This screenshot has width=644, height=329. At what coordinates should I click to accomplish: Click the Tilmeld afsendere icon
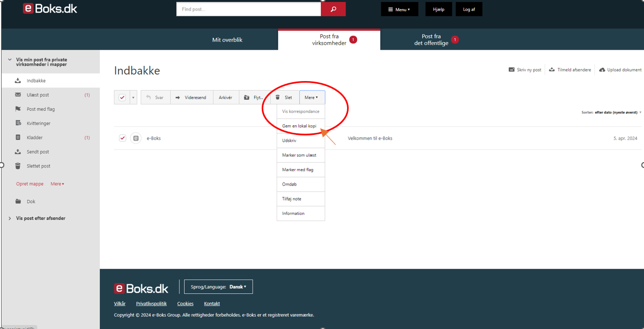(x=552, y=70)
